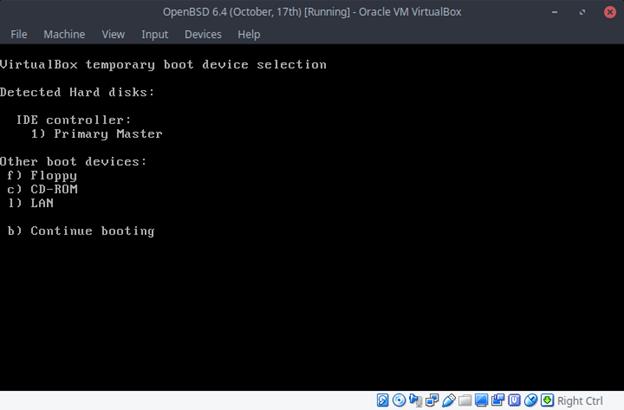Click the Continue booting option text
The image size is (624, 410).
[x=92, y=231]
